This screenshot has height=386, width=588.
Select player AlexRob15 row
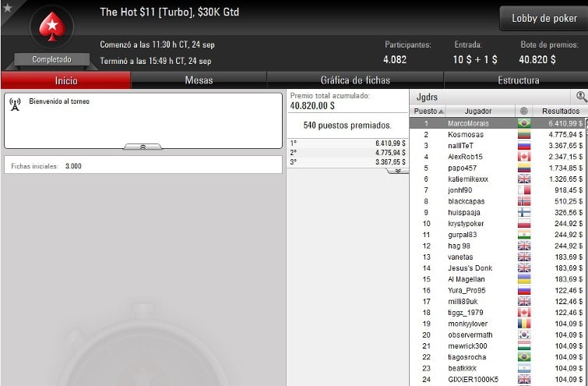coord(497,157)
